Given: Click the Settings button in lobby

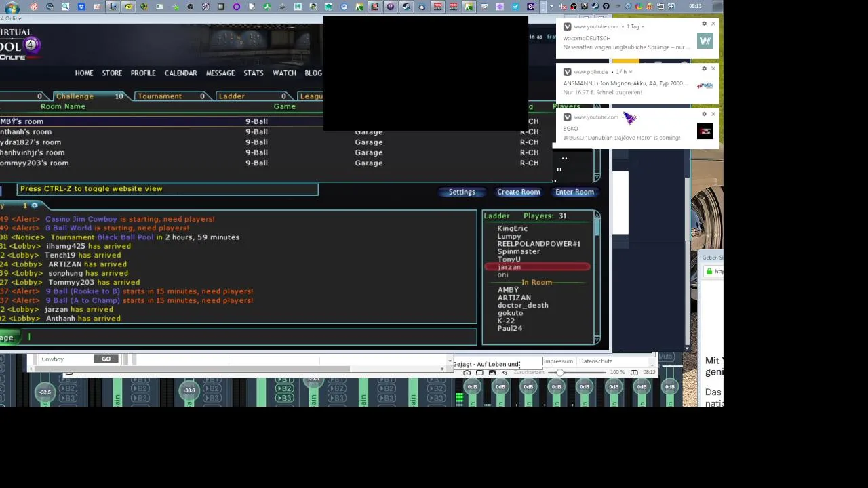Looking at the screenshot, I should tap(462, 192).
